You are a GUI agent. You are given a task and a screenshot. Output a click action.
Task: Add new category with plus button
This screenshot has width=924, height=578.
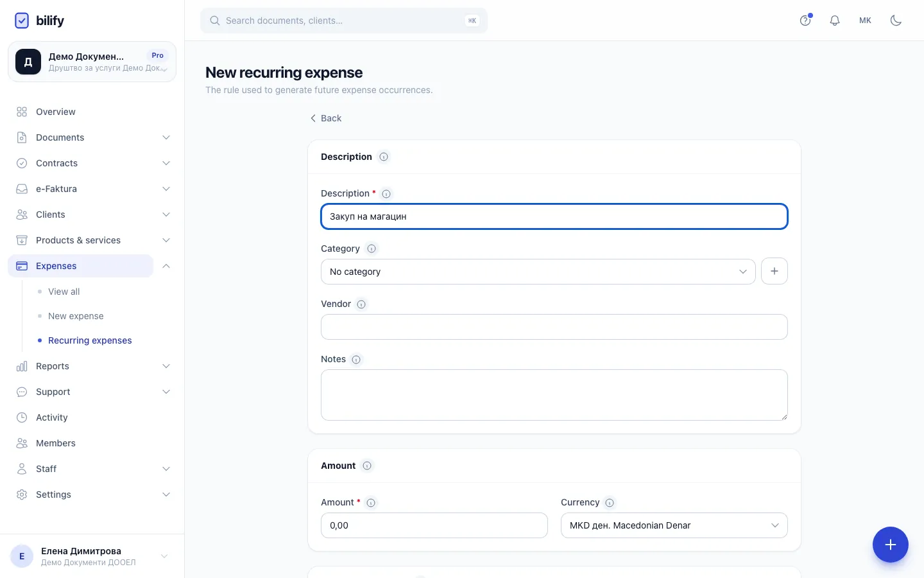click(774, 272)
